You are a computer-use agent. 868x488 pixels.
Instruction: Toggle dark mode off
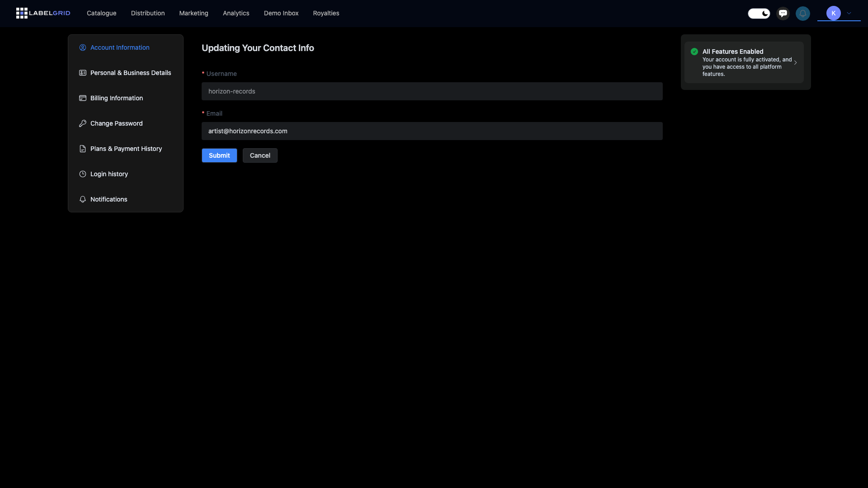[x=759, y=13]
